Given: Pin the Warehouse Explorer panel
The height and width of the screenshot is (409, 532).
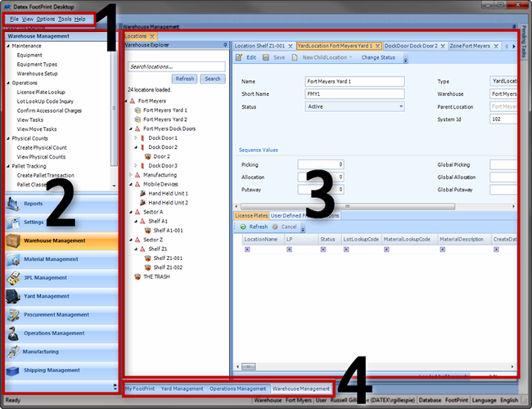Looking at the screenshot, I should pyautogui.click(x=225, y=45).
